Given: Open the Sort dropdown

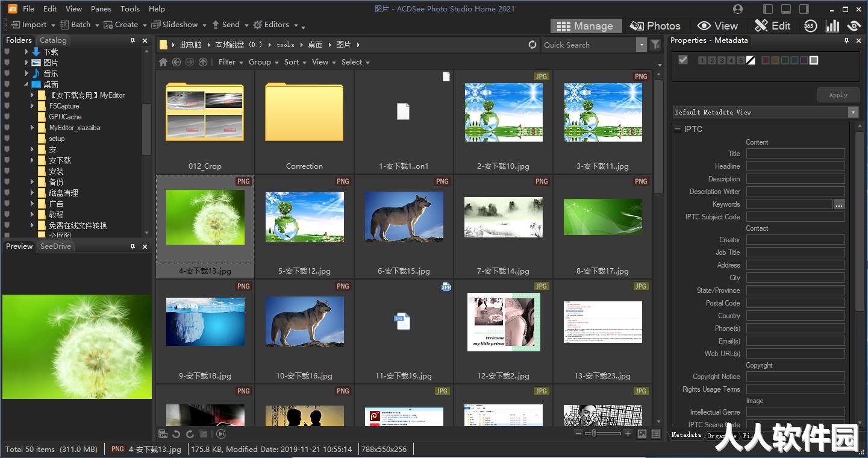Looking at the screenshot, I should (295, 62).
